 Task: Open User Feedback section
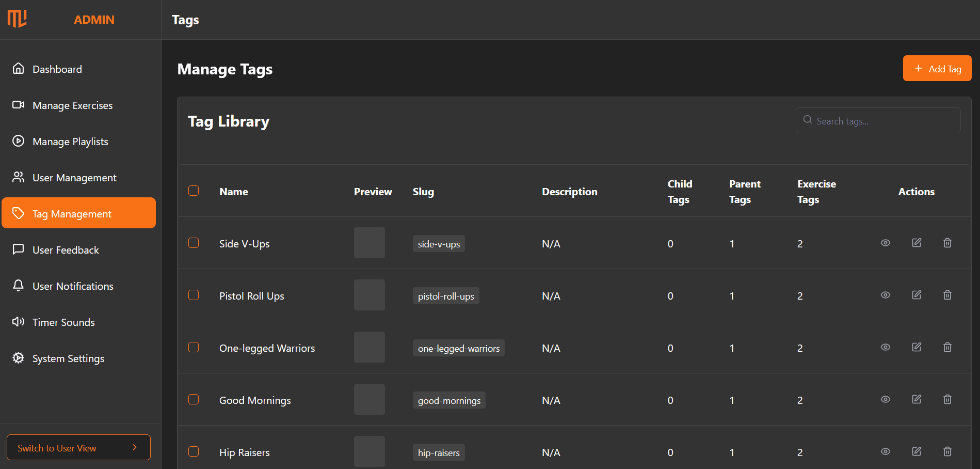(x=78, y=249)
